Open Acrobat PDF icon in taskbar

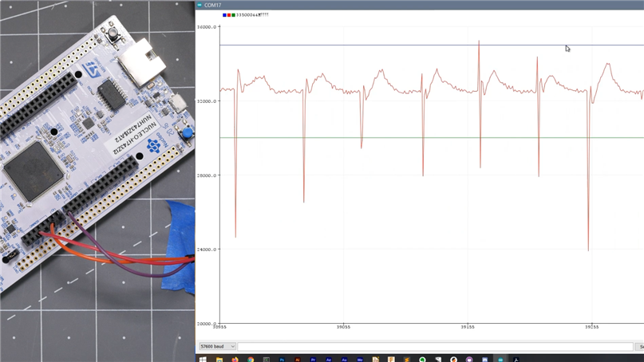[x=516, y=359]
